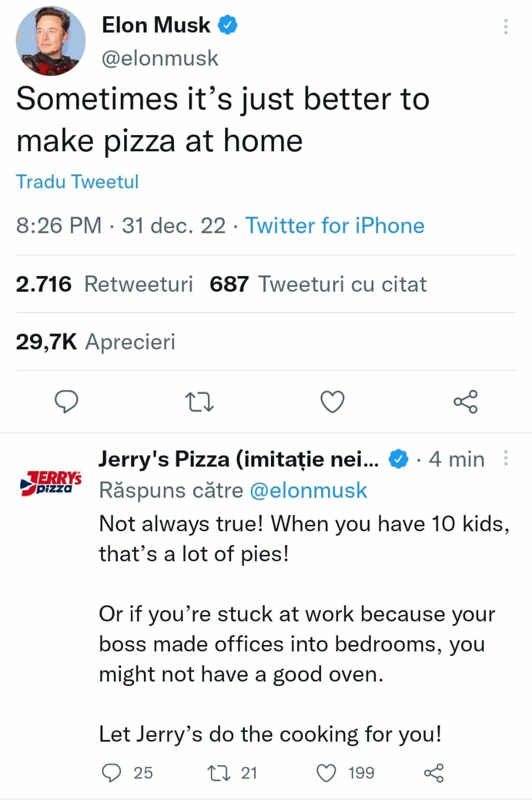Open Jerry's Pizza account name
Viewport: 532px width, 801px height.
click(x=239, y=459)
